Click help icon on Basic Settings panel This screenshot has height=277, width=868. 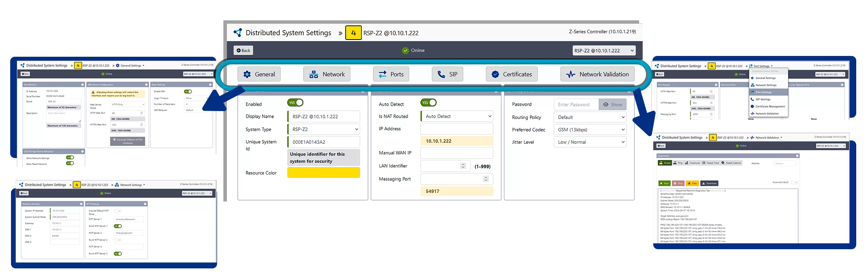point(210,85)
